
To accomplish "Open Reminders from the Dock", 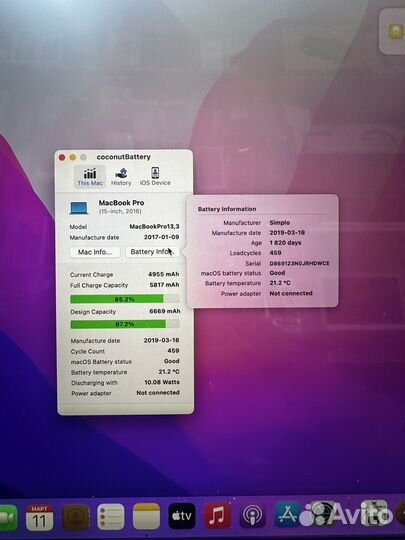I will coord(111,517).
